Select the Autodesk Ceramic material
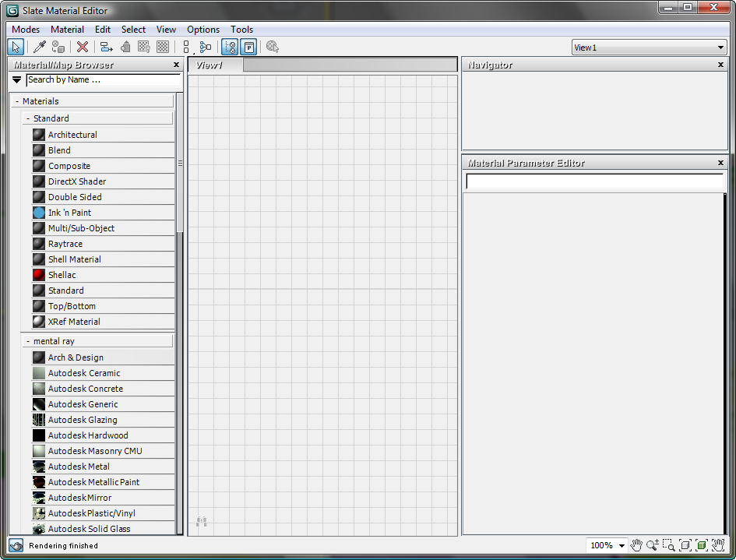Image resolution: width=736 pixels, height=560 pixels. coord(103,373)
